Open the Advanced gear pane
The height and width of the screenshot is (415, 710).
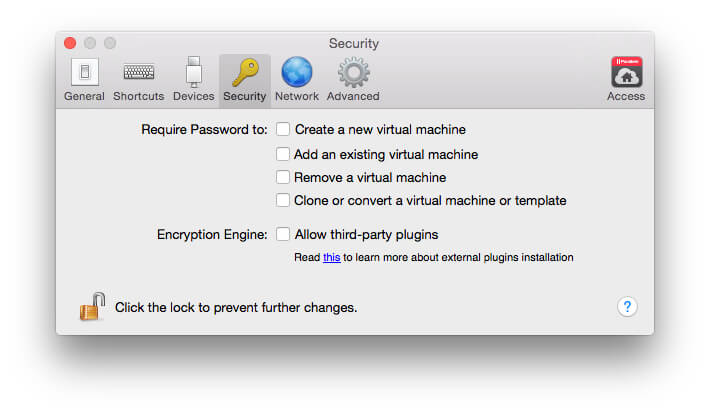pos(353,80)
